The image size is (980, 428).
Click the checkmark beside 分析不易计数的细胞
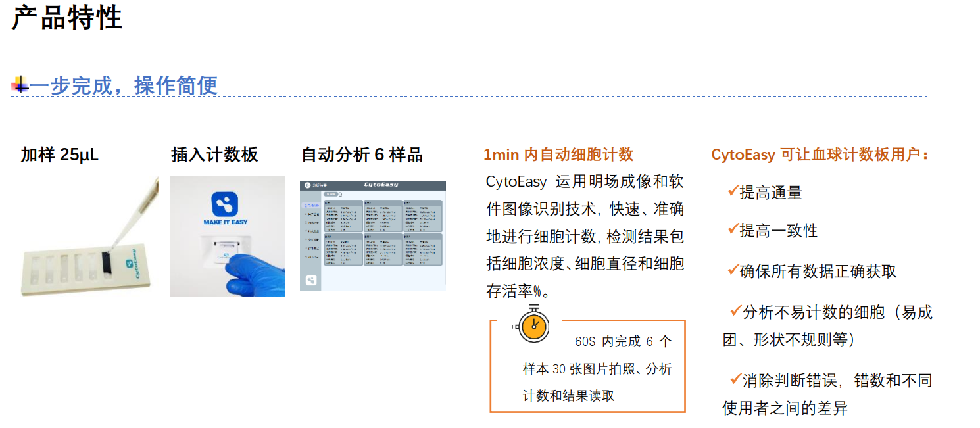(x=735, y=311)
